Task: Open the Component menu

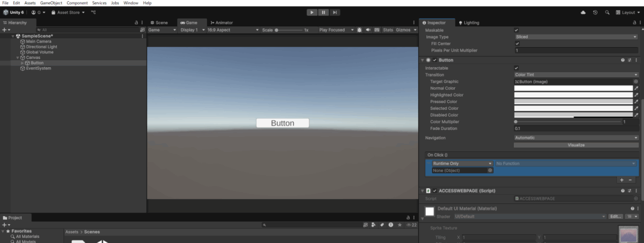Action: tap(77, 3)
